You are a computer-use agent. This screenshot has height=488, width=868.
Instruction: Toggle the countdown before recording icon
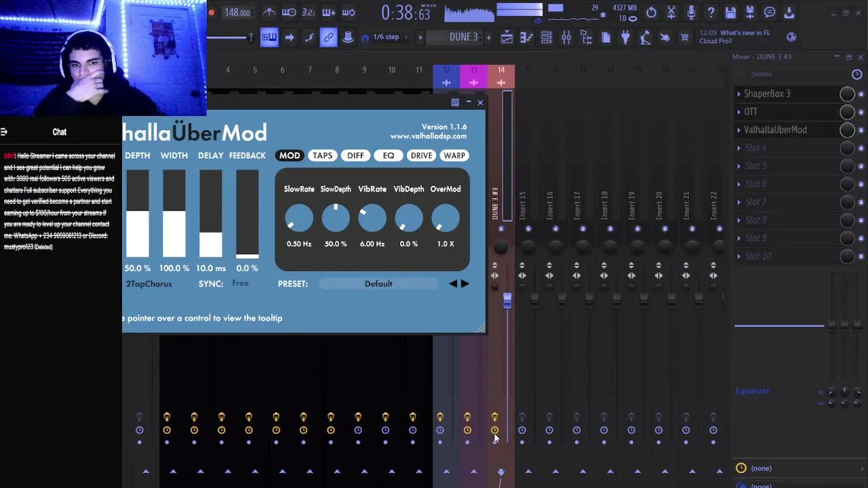pos(309,12)
